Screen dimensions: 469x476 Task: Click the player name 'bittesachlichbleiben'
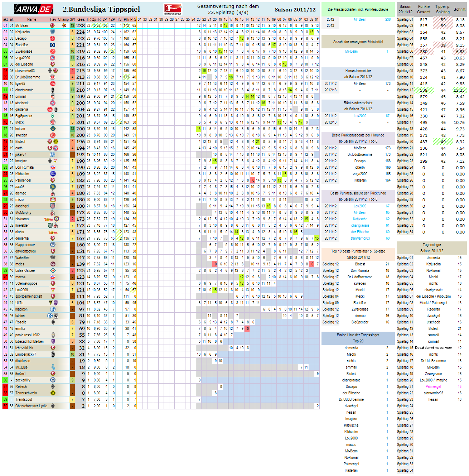pos(29,341)
